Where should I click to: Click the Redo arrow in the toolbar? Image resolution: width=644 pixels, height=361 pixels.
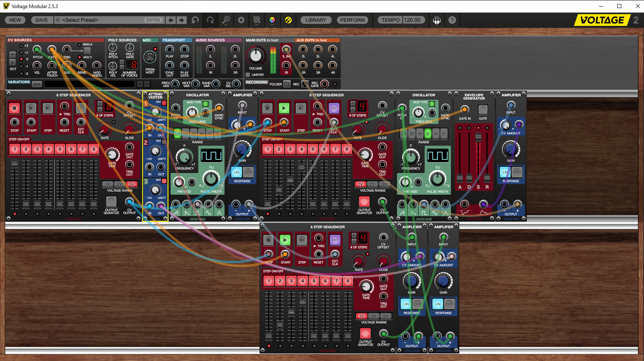click(210, 20)
